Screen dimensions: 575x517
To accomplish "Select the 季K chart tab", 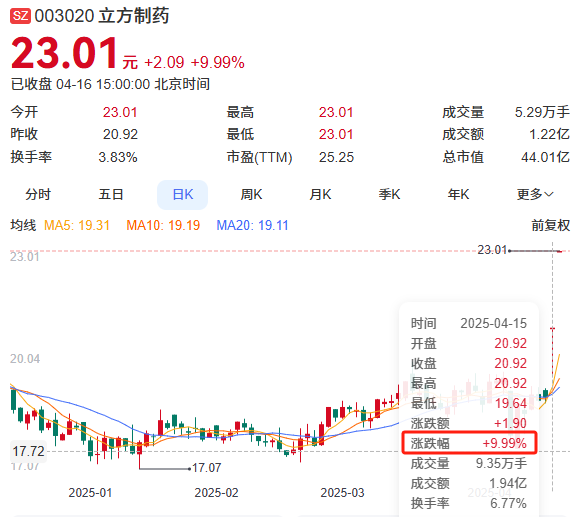I will click(x=389, y=194).
